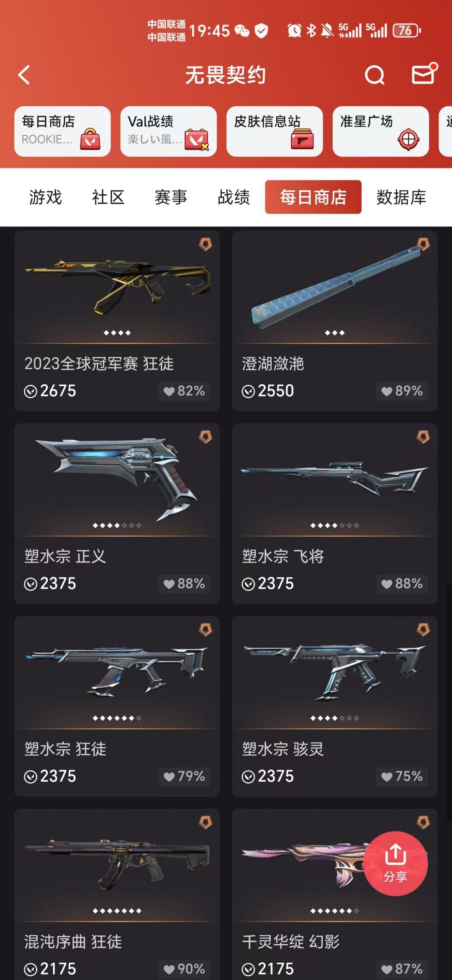Open the mailbox messages icon
This screenshot has height=980, width=452.
tap(424, 74)
